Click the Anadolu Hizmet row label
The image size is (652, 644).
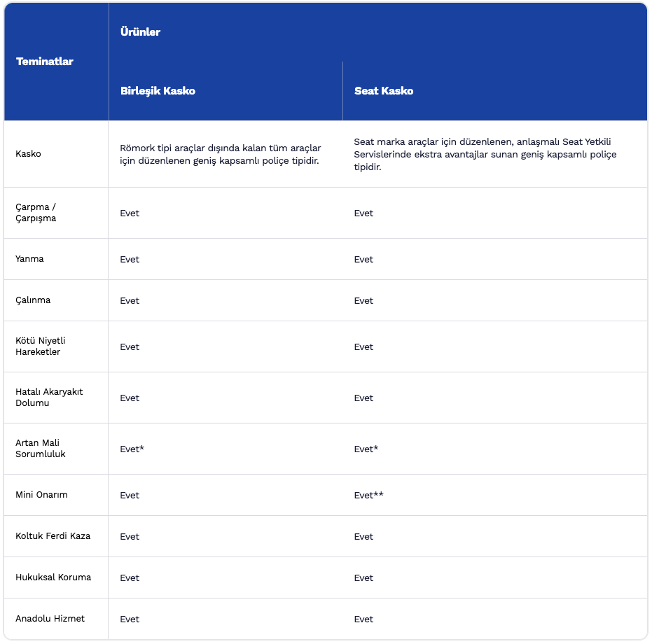pyautogui.click(x=50, y=619)
